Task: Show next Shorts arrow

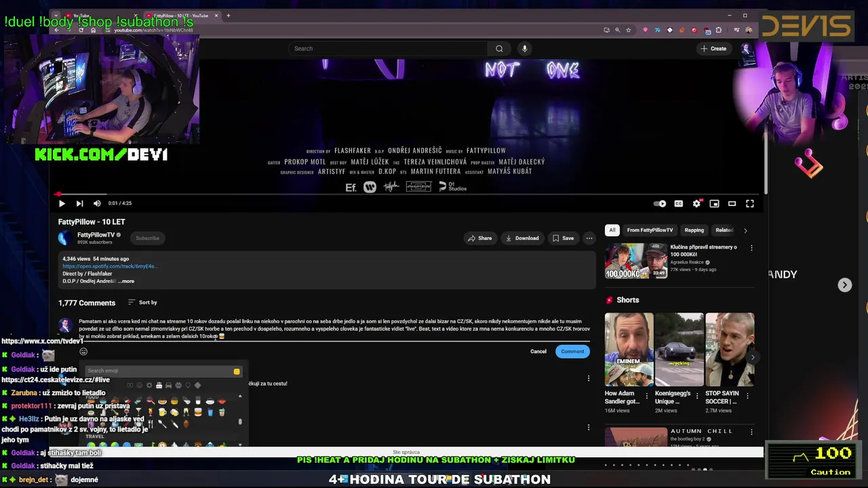Action: pyautogui.click(x=752, y=357)
